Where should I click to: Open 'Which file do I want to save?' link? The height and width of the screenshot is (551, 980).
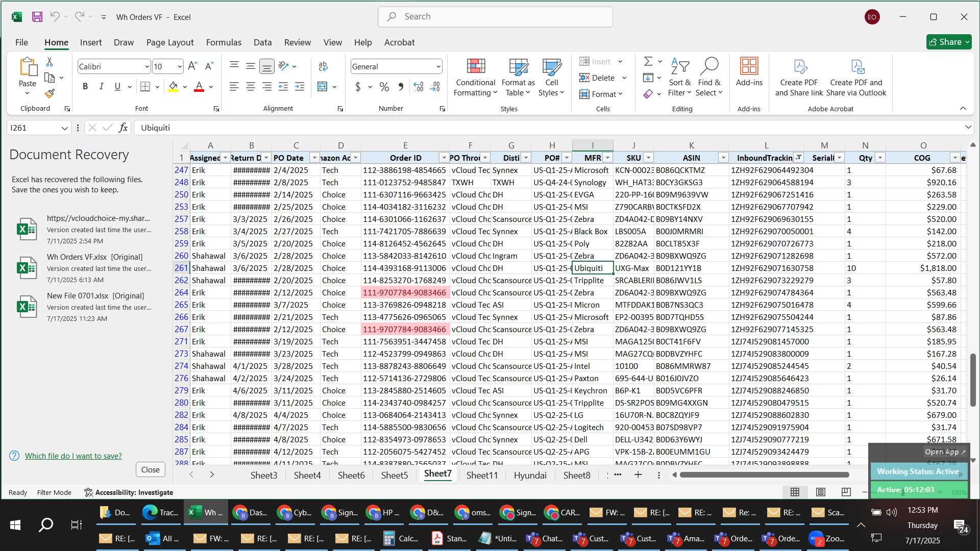(73, 456)
